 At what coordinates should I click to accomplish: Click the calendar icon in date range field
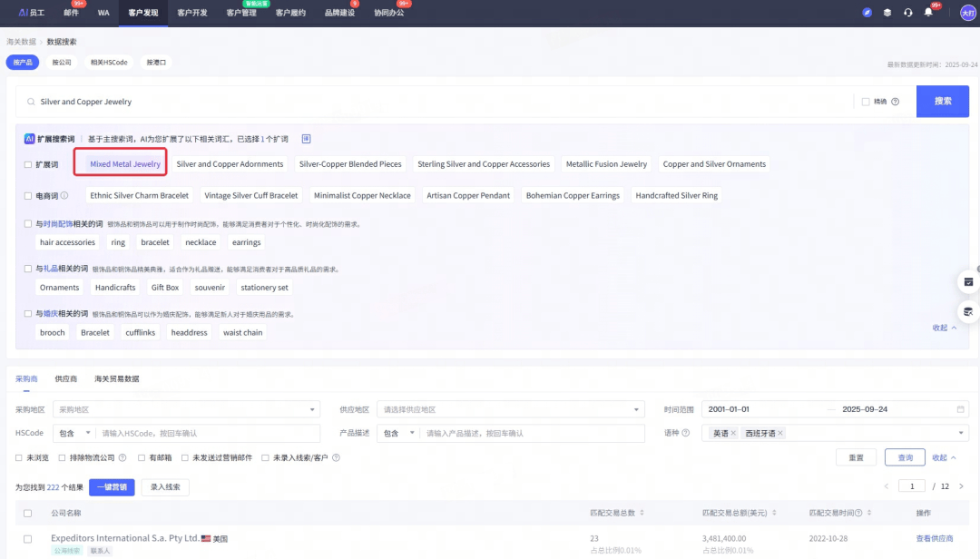click(x=961, y=409)
